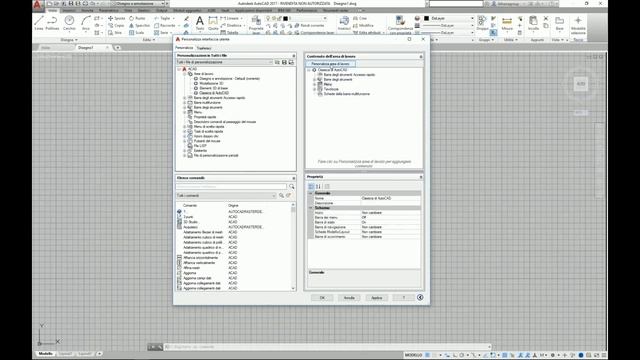Image resolution: width=640 pixels, height=360 pixels.
Task: Open Proprietà layer in the ribbon
Action: (256, 24)
